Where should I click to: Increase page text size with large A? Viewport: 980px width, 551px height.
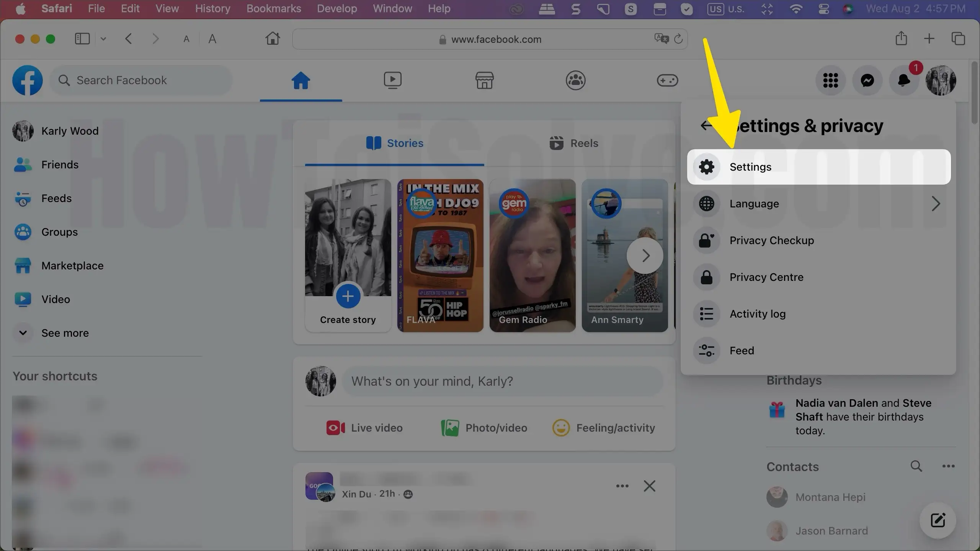212,39
